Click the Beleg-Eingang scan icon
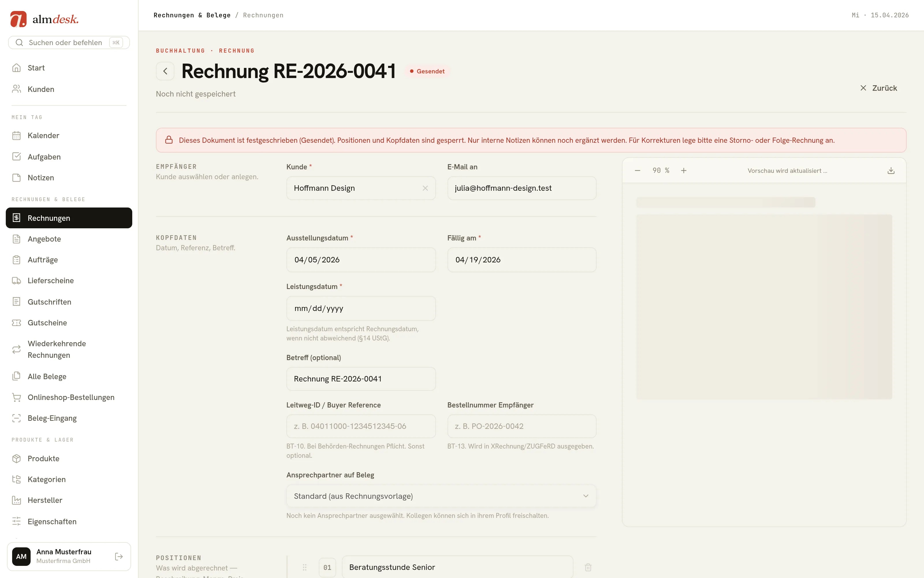The height and width of the screenshot is (578, 924). (x=16, y=418)
